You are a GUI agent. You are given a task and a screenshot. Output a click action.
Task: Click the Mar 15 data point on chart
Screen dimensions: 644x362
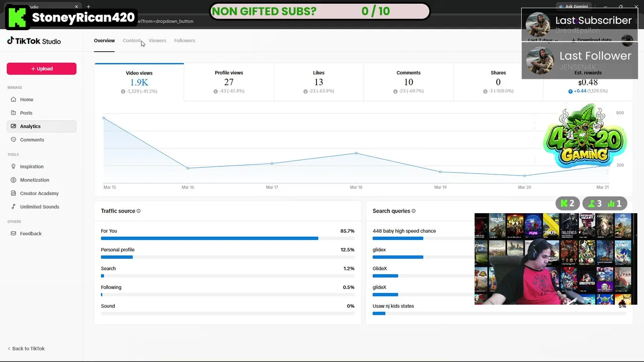pos(104,118)
